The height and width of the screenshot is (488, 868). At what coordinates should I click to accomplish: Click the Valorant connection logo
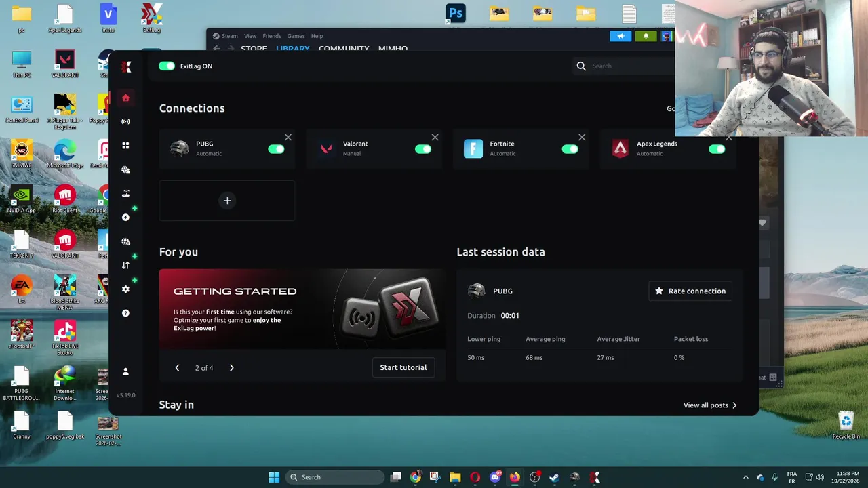(x=326, y=148)
